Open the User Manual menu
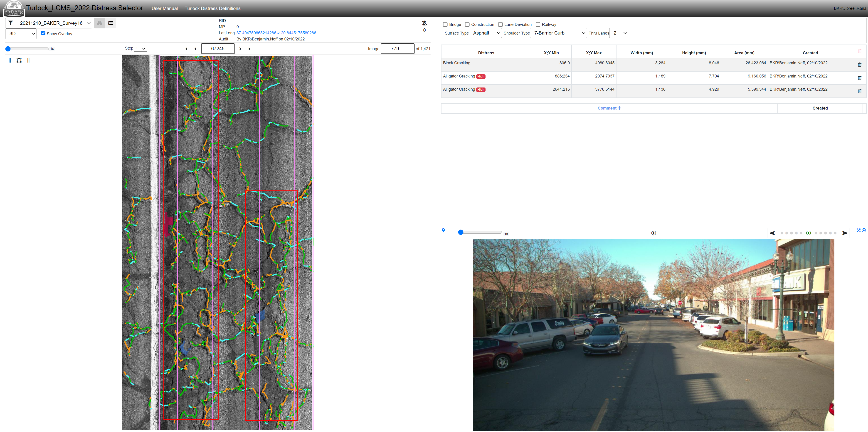 pos(164,8)
